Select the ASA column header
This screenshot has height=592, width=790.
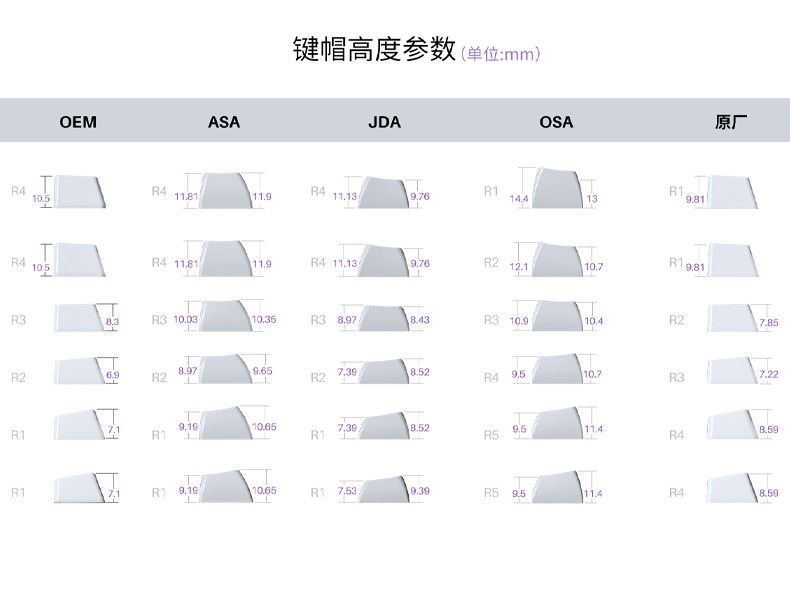click(x=224, y=122)
